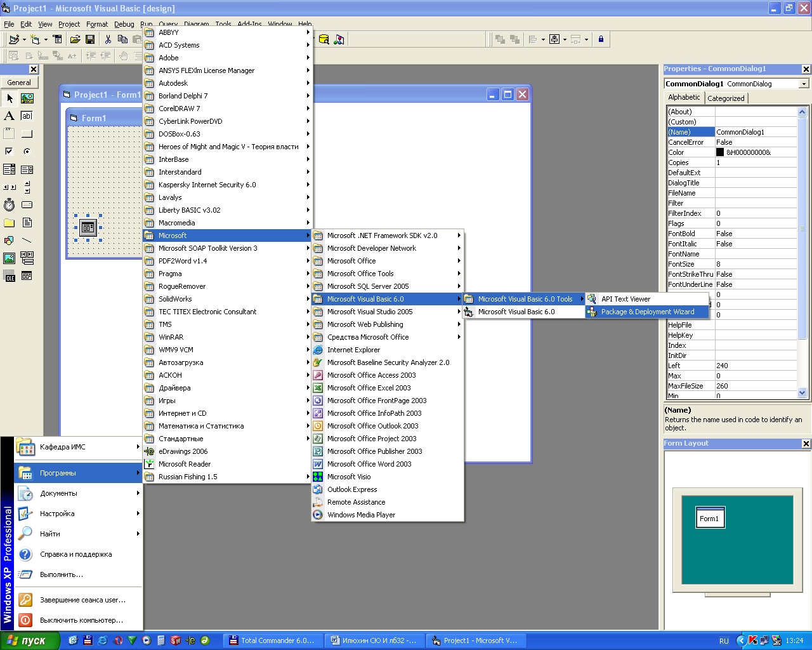Viewport: 812px width, 650px height.
Task: Open the Add Project dropdown arrow
Action: click(24, 39)
